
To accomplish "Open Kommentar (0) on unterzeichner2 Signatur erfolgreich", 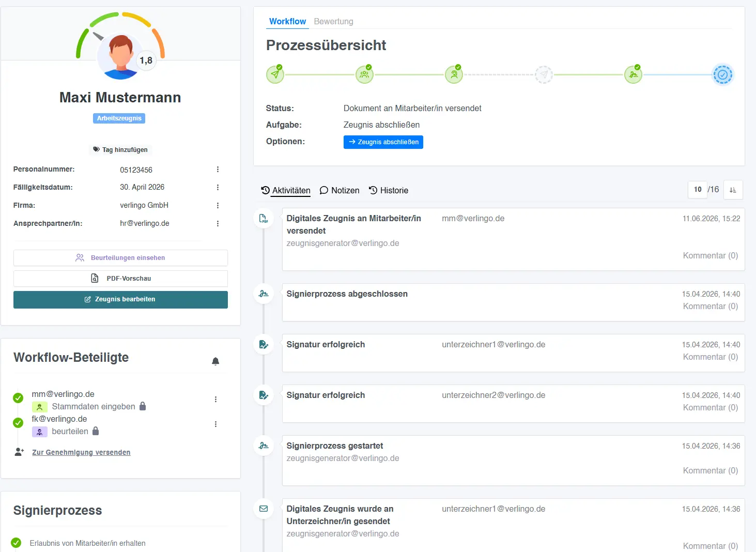I will pyautogui.click(x=711, y=408).
